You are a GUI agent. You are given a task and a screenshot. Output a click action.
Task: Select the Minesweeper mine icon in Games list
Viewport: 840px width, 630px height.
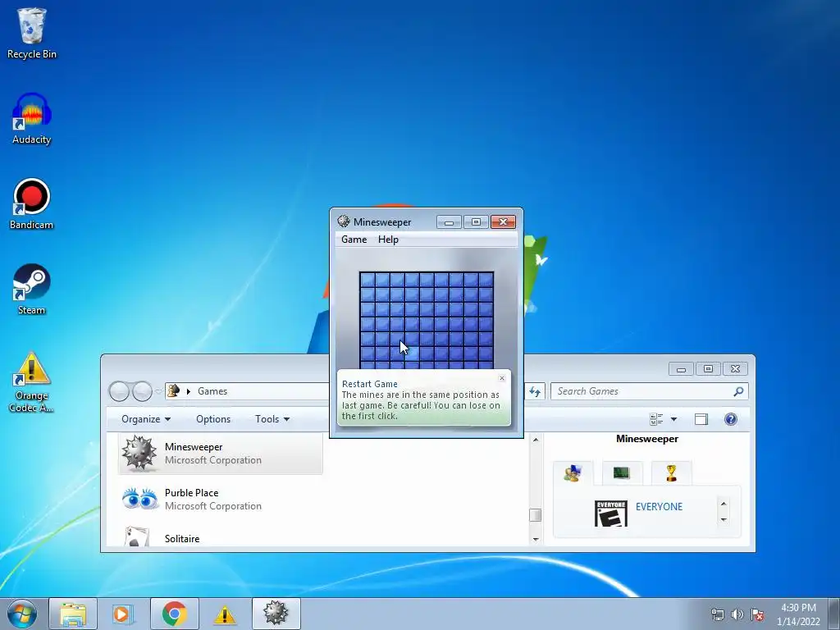(139, 453)
